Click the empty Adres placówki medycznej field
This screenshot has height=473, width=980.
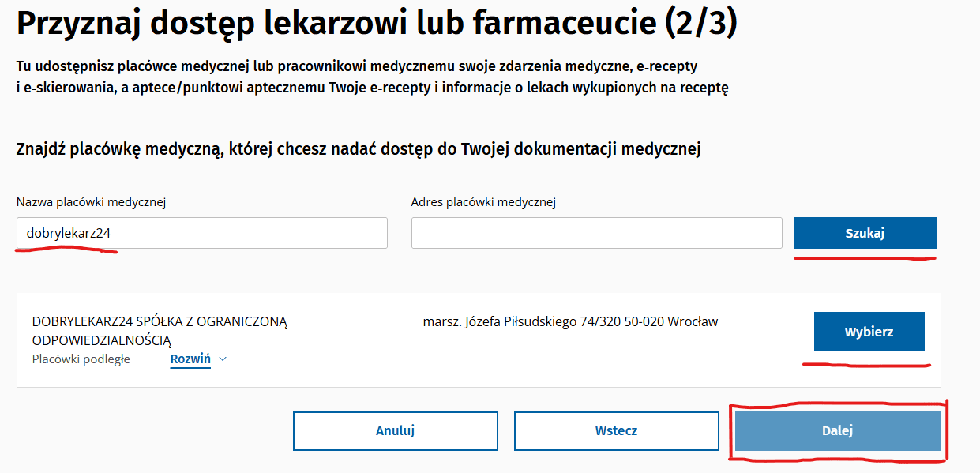click(596, 233)
